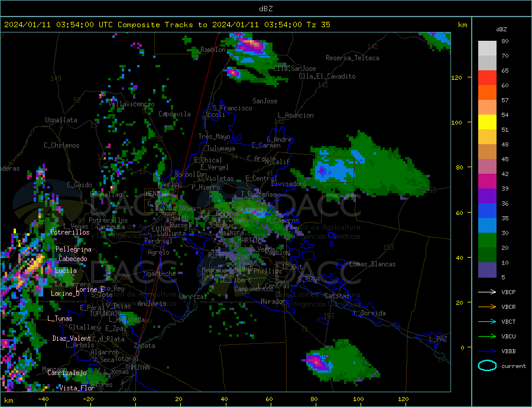Click the green VBCU arrow legend icon

(x=487, y=336)
